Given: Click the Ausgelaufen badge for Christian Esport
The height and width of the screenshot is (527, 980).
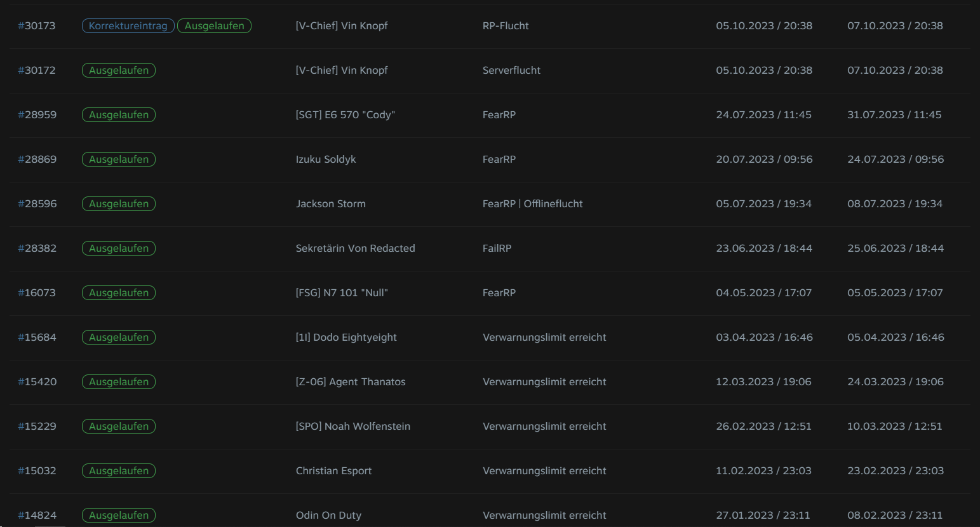Looking at the screenshot, I should pyautogui.click(x=119, y=471).
